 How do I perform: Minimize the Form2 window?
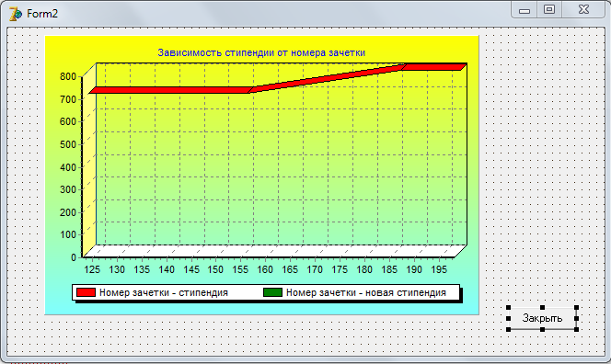click(x=525, y=10)
